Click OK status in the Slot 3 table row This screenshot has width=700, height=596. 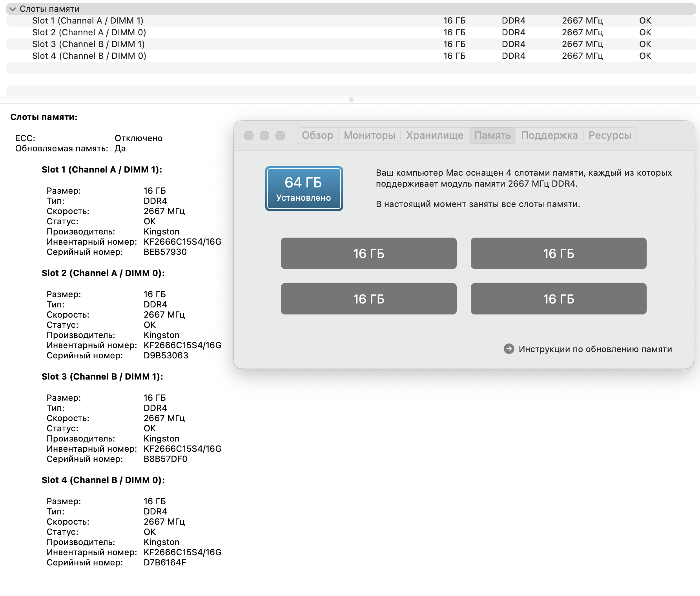(645, 44)
